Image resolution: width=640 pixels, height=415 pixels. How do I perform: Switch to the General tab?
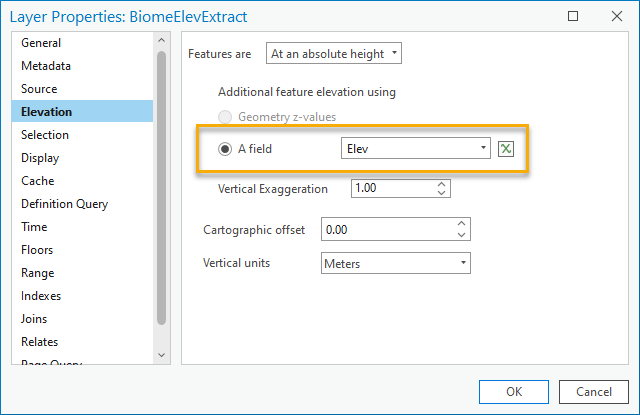click(x=41, y=43)
